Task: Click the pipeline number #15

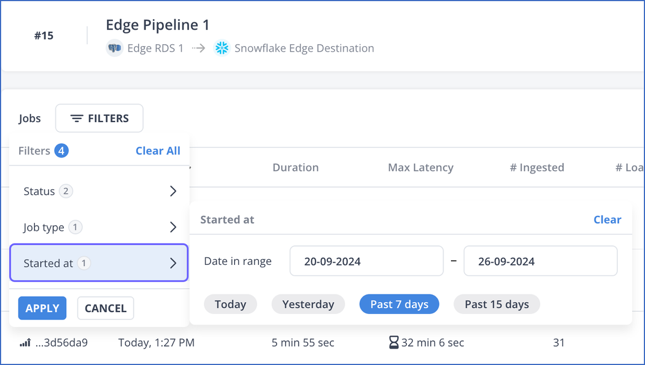Action: pos(44,35)
